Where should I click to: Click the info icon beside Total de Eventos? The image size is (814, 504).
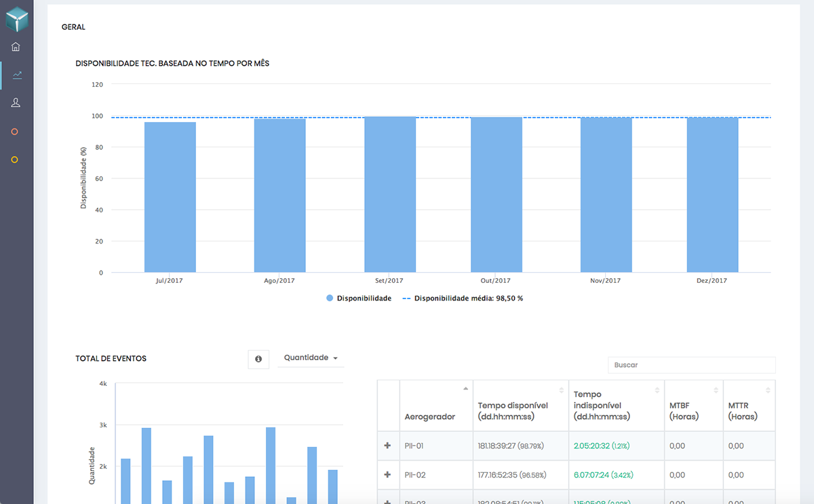[x=258, y=359]
